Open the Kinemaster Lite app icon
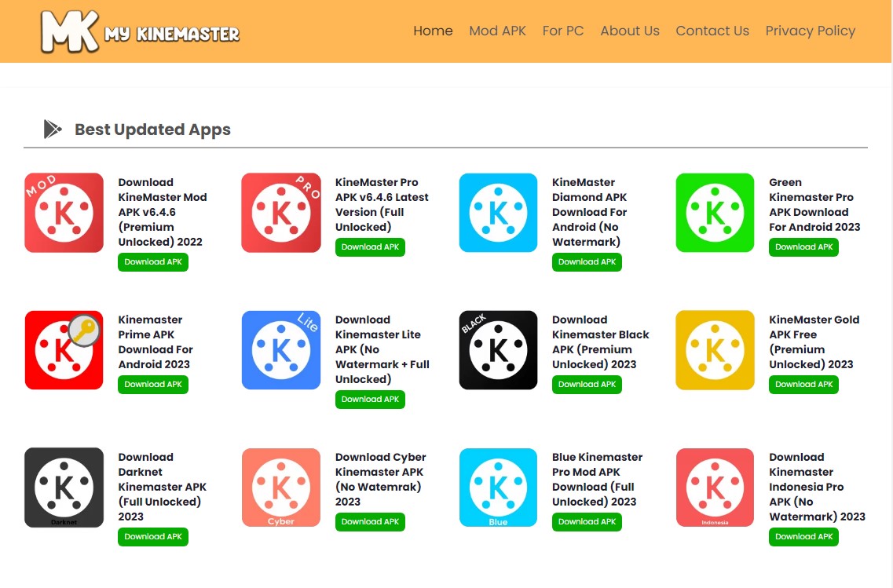The width and height of the screenshot is (893, 588). [x=280, y=350]
